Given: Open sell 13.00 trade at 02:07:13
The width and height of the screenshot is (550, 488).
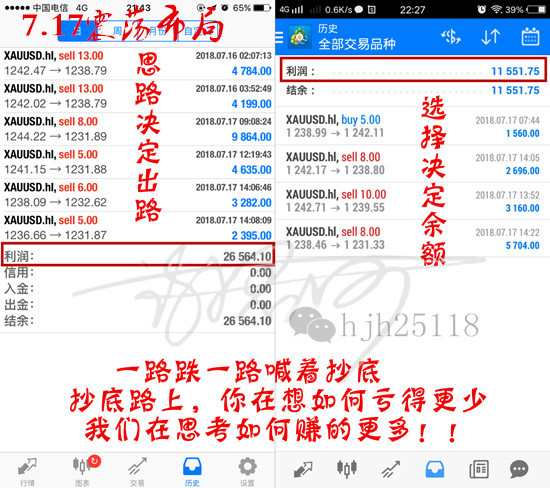Looking at the screenshot, I should [x=138, y=63].
